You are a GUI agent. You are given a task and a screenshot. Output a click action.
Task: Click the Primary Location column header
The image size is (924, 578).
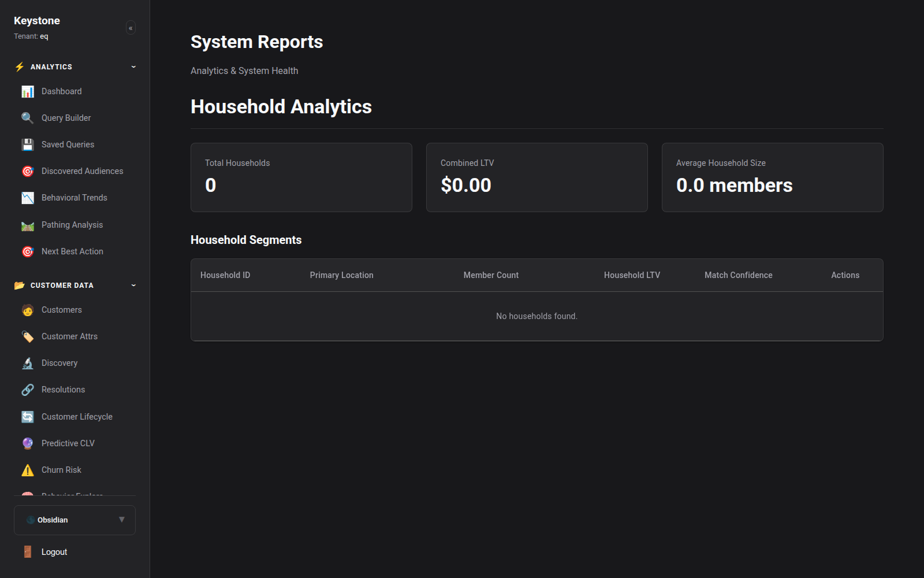(341, 275)
